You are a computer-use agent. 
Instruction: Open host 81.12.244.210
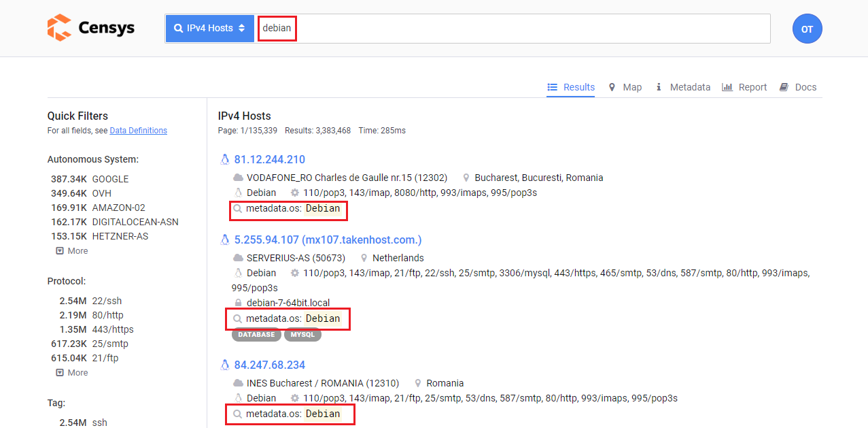point(270,160)
